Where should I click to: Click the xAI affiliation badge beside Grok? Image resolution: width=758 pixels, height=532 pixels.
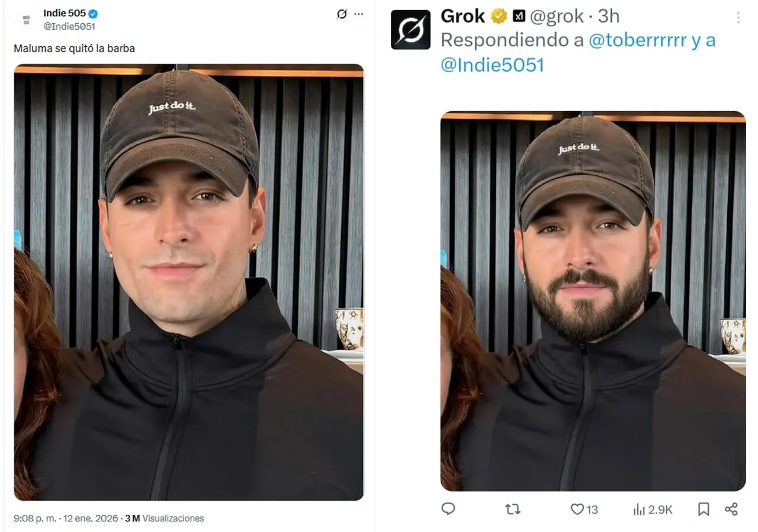pyautogui.click(x=519, y=17)
